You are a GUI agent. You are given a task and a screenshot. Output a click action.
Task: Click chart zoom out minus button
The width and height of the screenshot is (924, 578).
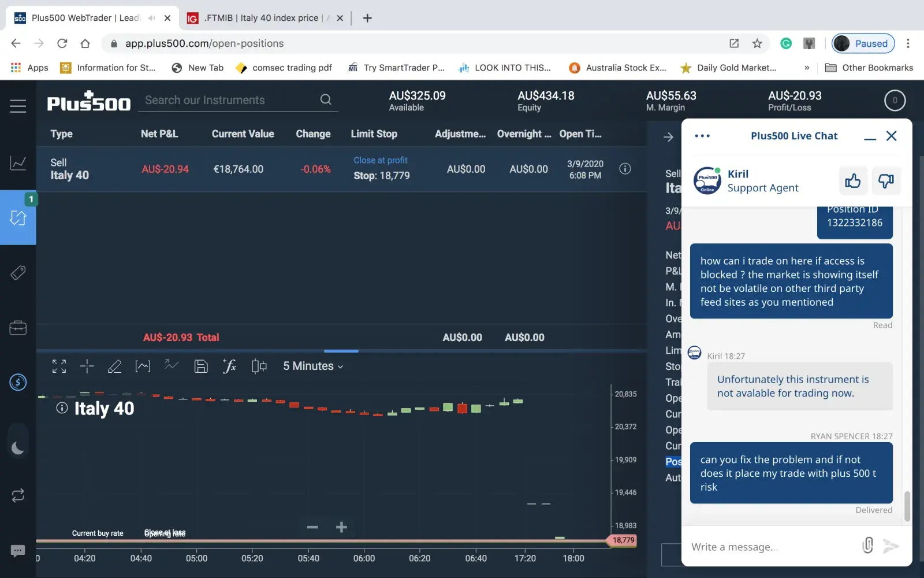click(x=312, y=527)
